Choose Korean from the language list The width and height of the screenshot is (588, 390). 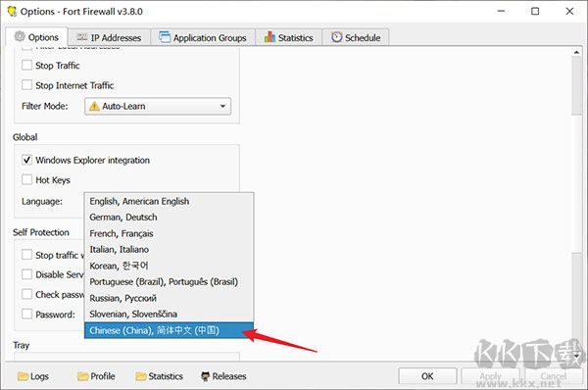[x=169, y=266]
